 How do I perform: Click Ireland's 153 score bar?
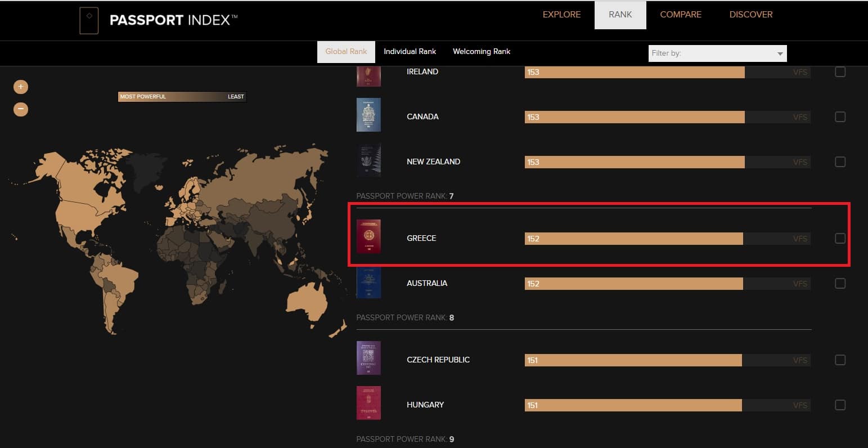click(635, 72)
